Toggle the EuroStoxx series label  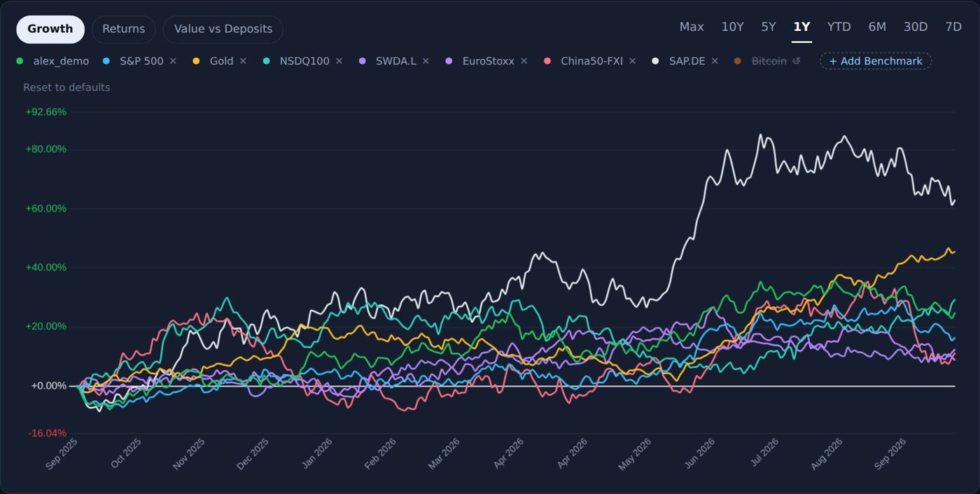point(489,61)
